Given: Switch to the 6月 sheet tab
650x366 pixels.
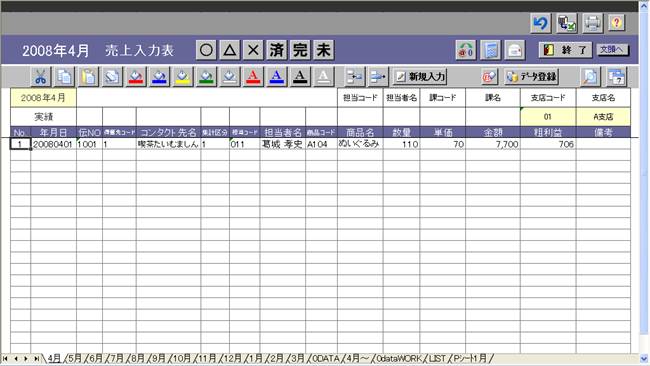Looking at the screenshot, I should pos(96,359).
